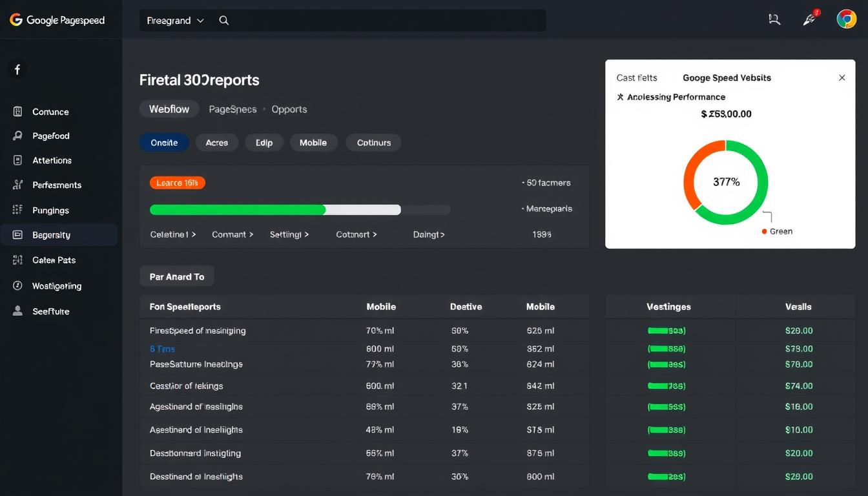Click the Chrome profile icon
868x496 pixels.
(847, 19)
